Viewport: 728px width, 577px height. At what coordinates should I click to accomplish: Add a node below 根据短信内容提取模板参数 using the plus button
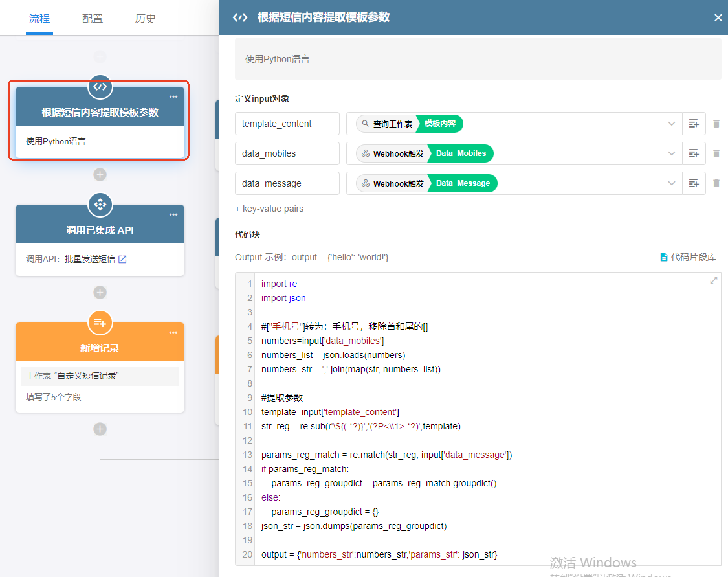point(100,174)
